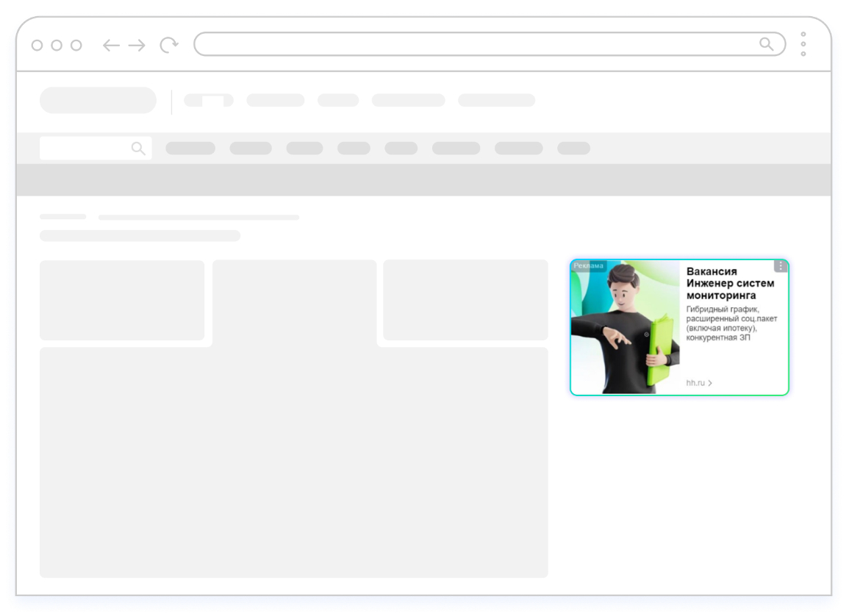Viewport: 849px width, 616px height.
Task: Follow the hh.ru link in the ad
Action: coord(699,383)
